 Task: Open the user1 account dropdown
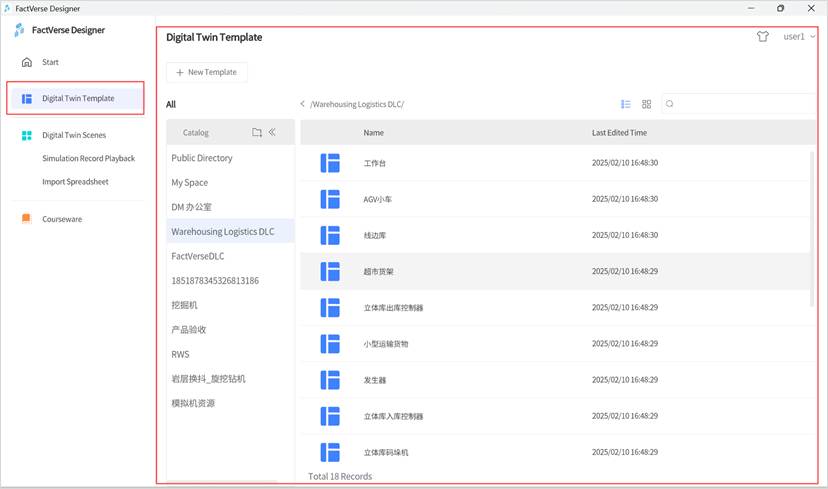tap(799, 37)
